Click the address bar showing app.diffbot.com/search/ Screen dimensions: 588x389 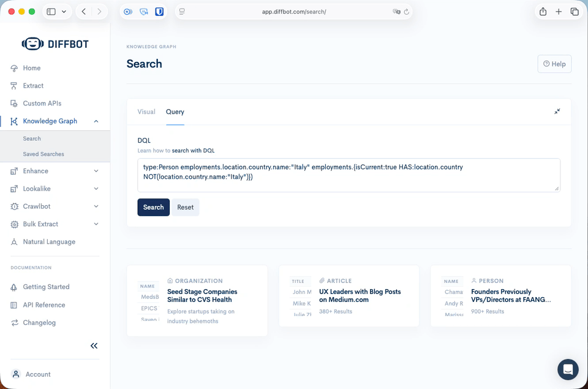click(x=293, y=12)
